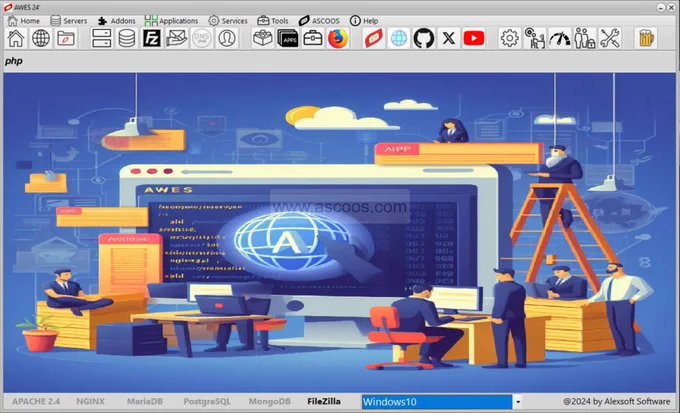Click the mail envelope in hand icon
Image resolution: width=680 pixels, height=413 pixels.
pos(177,38)
